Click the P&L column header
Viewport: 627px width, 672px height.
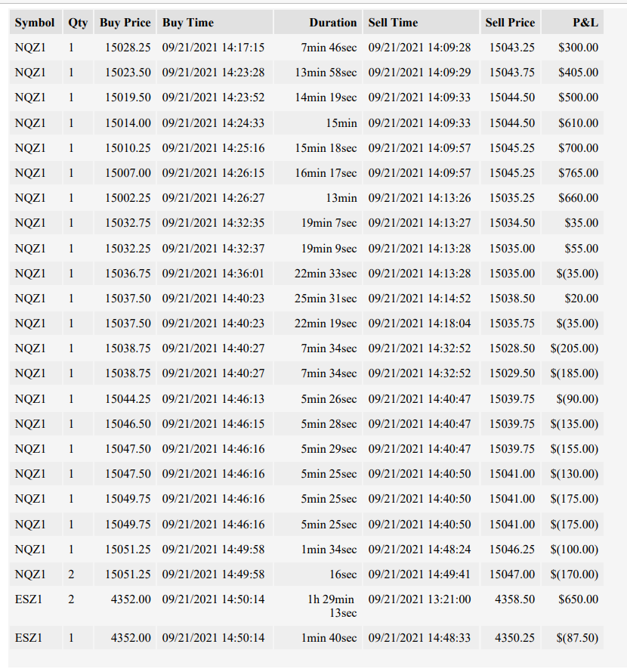pos(573,22)
